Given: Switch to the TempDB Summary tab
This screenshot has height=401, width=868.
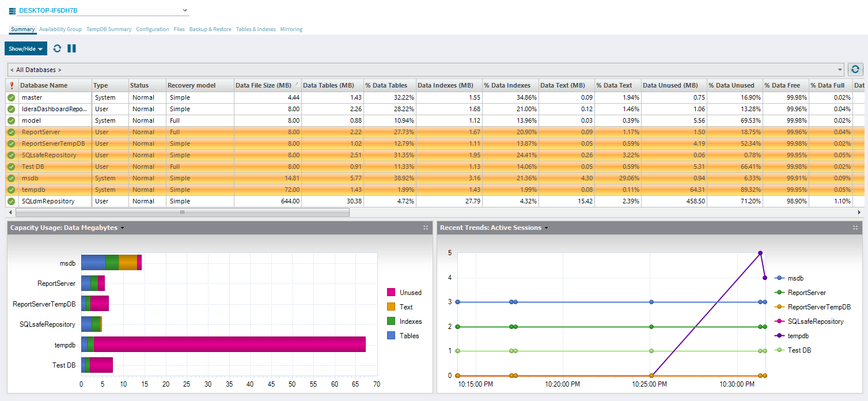Looking at the screenshot, I should pyautogui.click(x=109, y=29).
